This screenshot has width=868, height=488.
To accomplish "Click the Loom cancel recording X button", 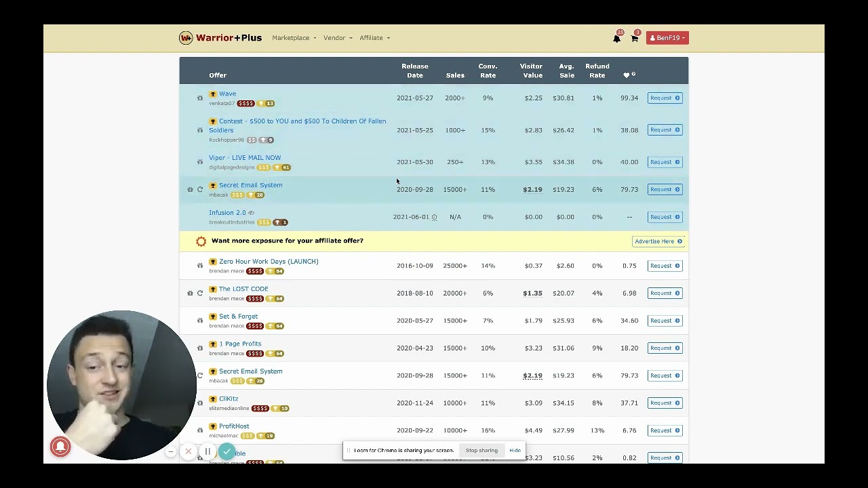I will point(189,451).
